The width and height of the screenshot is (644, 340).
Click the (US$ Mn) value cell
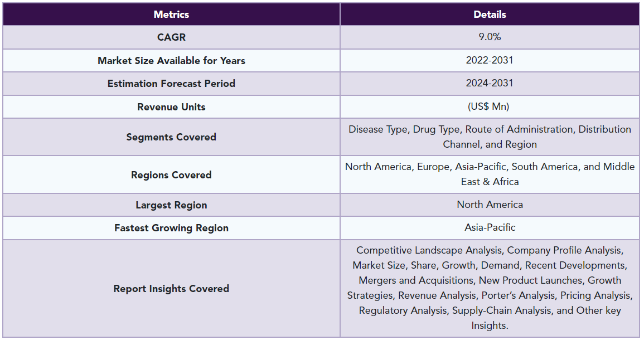(490, 107)
